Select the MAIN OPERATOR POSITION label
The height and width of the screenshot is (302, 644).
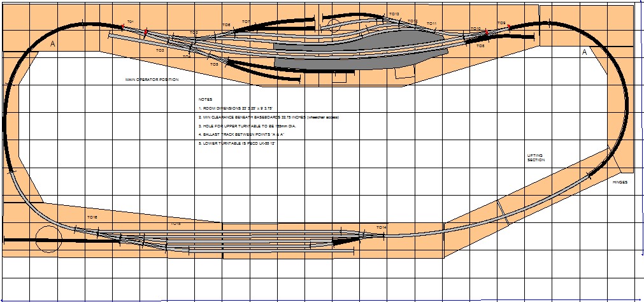[x=152, y=80]
